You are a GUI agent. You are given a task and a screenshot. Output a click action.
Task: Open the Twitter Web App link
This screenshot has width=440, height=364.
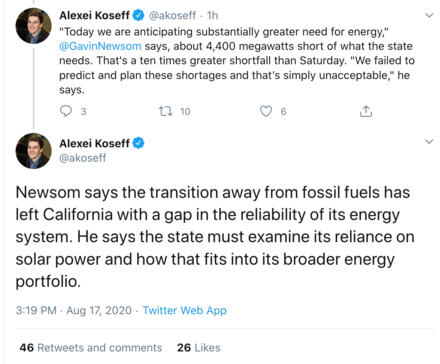tap(185, 310)
